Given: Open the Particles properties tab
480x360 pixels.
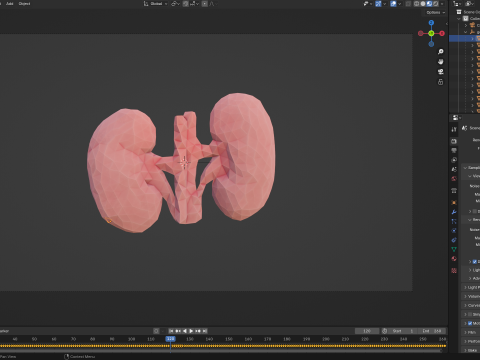Looking at the screenshot, I should tap(454, 221).
